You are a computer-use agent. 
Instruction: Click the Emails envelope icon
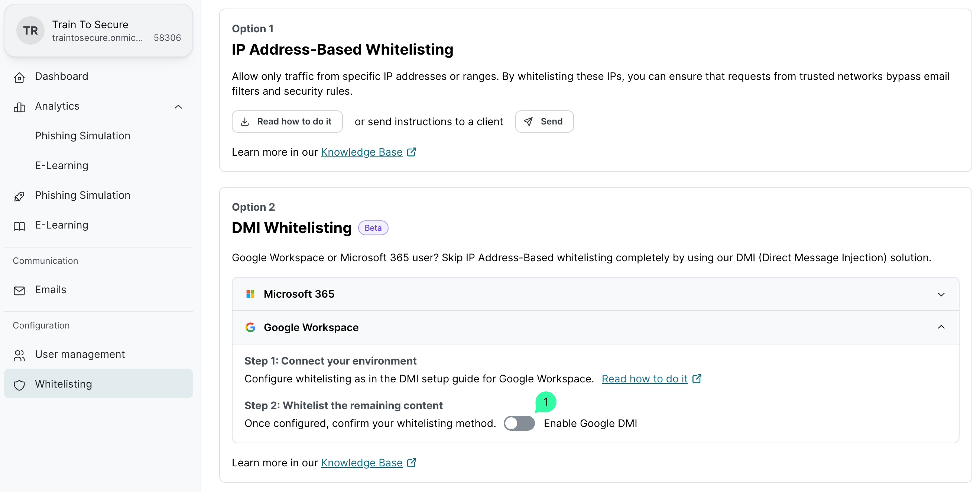pyautogui.click(x=19, y=290)
